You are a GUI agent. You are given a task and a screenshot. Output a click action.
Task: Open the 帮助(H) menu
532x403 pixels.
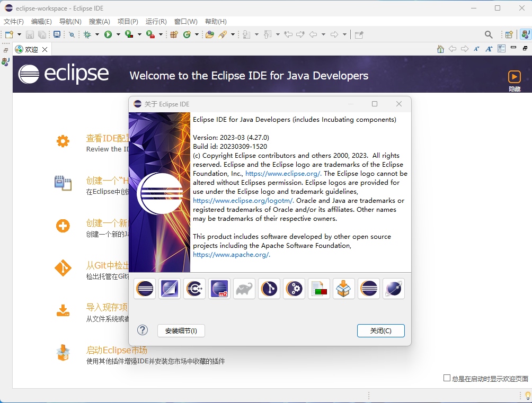coord(216,22)
